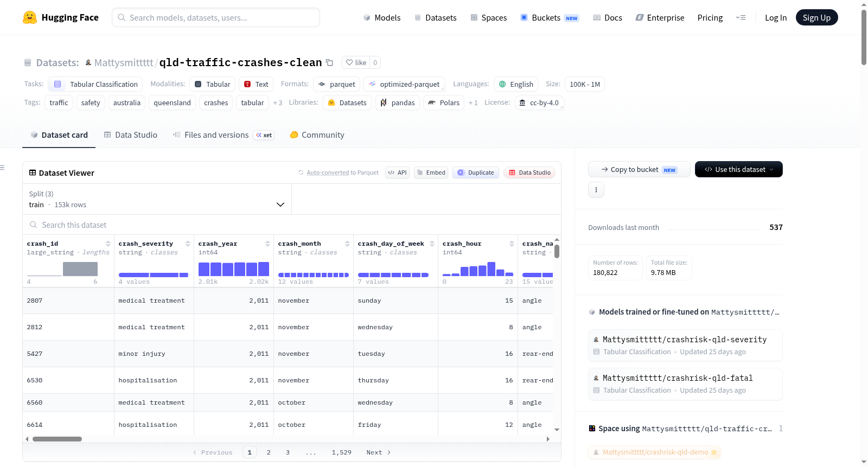Click the page's main vertical scrollbar
The image size is (868, 467).
864,37
